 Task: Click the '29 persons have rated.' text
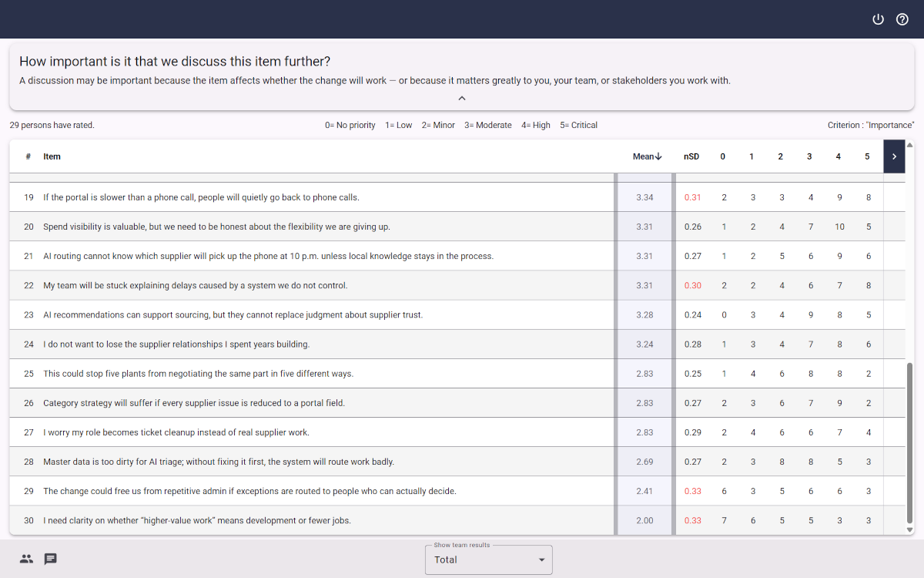(52, 125)
